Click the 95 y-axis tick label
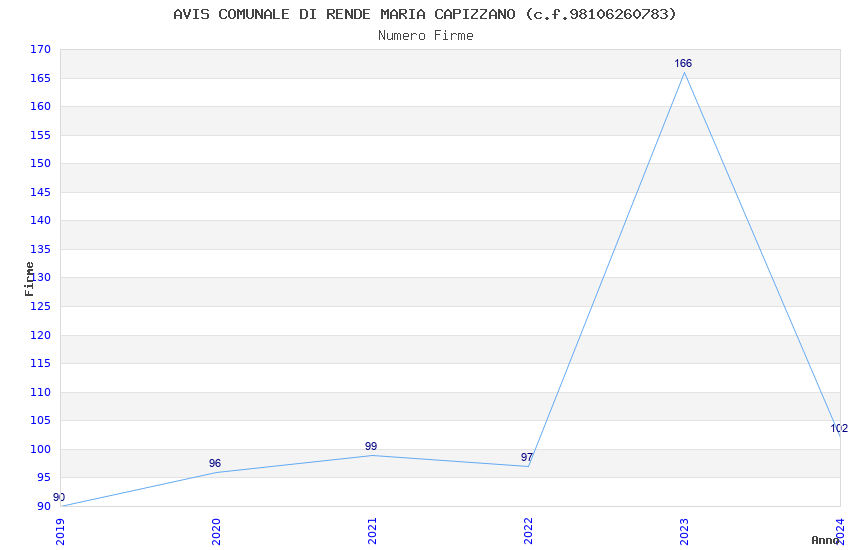This screenshot has width=850, height=550. [x=44, y=478]
